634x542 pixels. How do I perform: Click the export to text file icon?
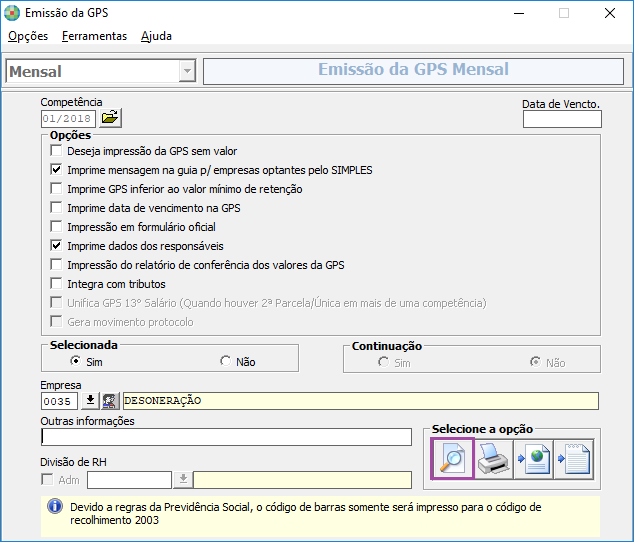click(574, 459)
